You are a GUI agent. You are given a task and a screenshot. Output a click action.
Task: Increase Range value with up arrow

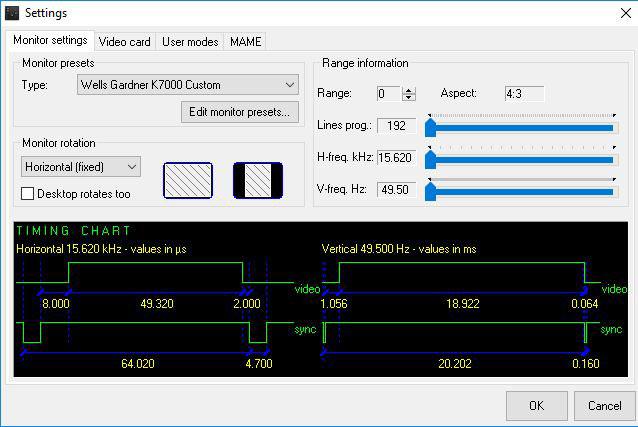[x=409, y=90]
